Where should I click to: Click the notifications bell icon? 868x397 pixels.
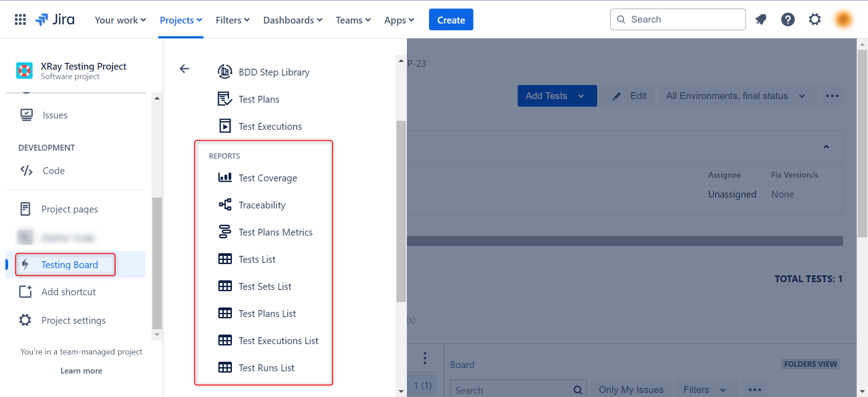pyautogui.click(x=761, y=19)
